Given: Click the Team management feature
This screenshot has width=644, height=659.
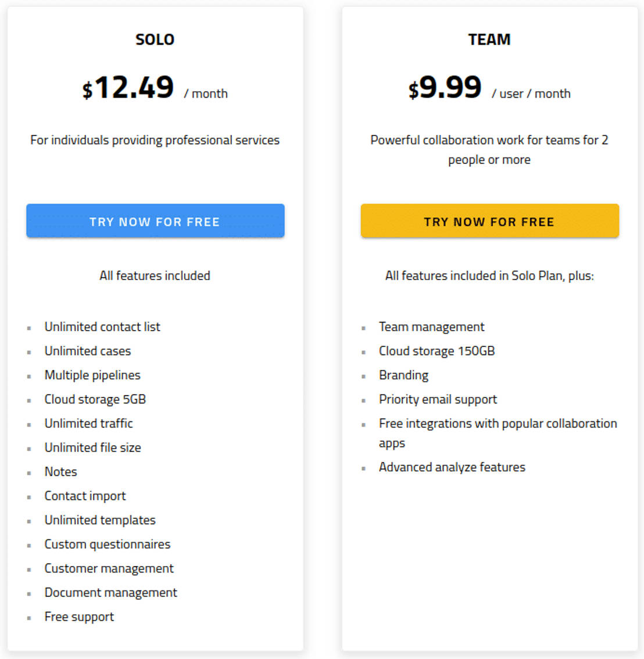Looking at the screenshot, I should click(x=432, y=327).
